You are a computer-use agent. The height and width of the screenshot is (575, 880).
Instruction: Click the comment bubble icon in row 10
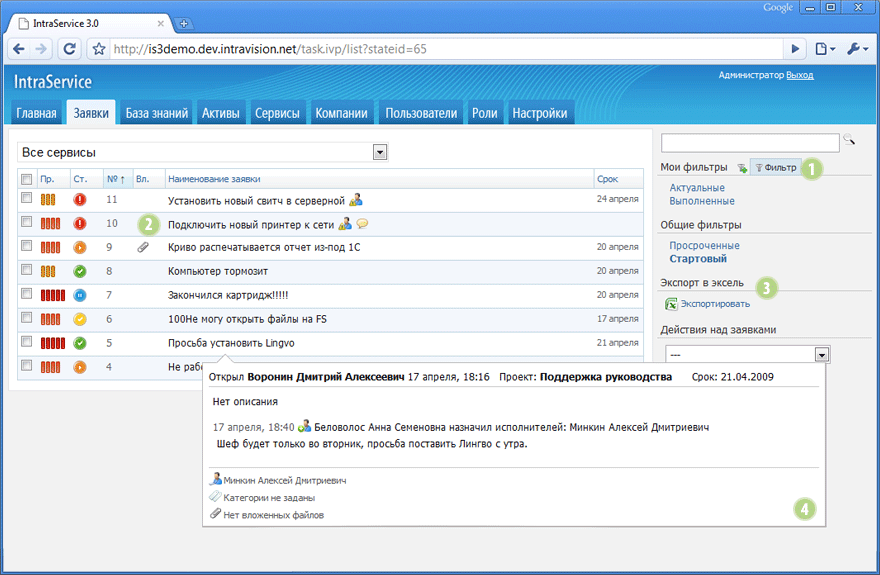[363, 223]
